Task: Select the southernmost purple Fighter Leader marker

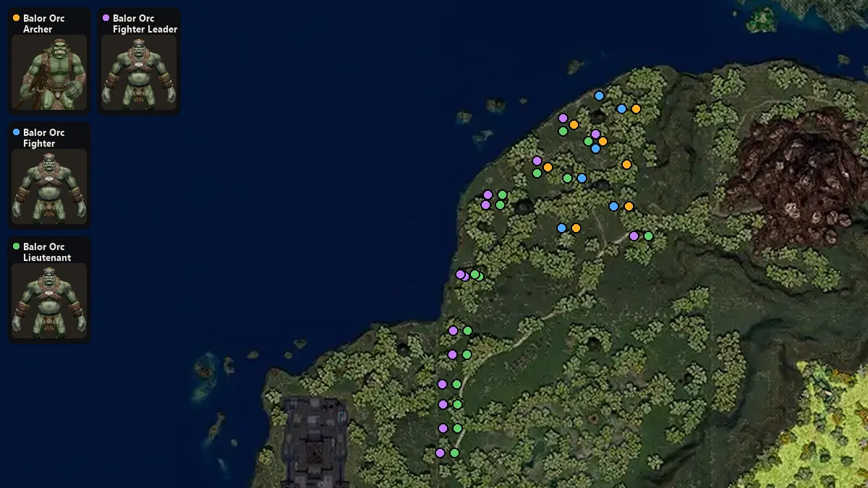Action: [x=440, y=453]
